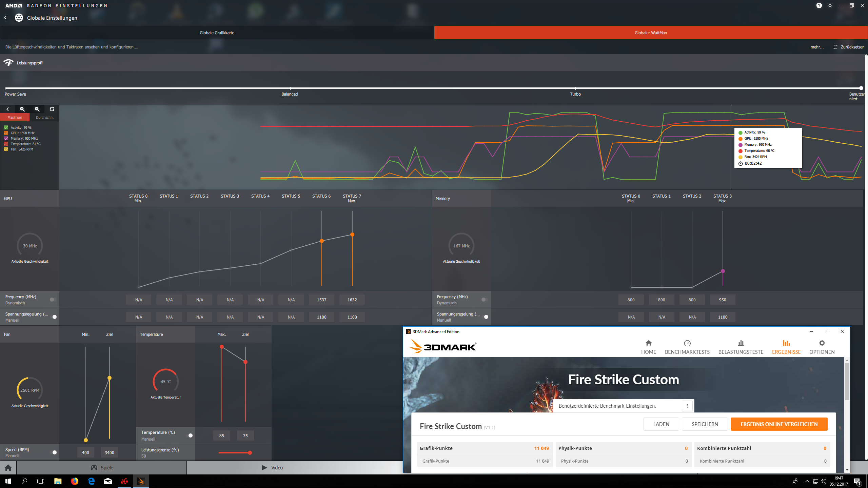Open 3DMark Belastungsteste icon
Image resolution: width=868 pixels, height=488 pixels.
coord(741,343)
